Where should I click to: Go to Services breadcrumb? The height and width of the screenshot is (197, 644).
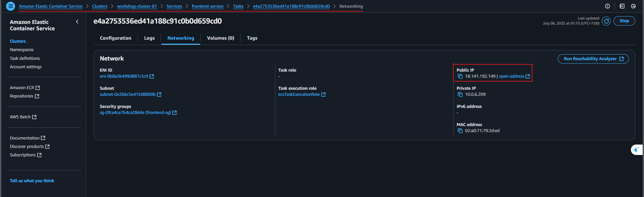[174, 6]
